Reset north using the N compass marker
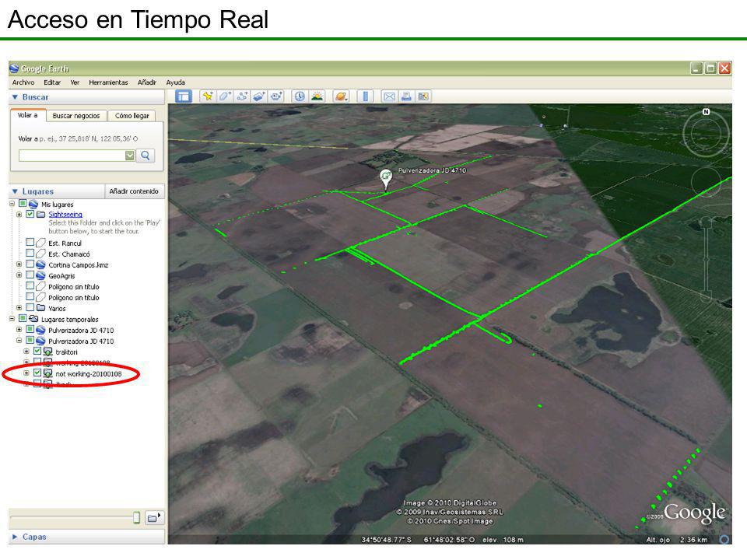The image size is (747, 560). click(706, 112)
